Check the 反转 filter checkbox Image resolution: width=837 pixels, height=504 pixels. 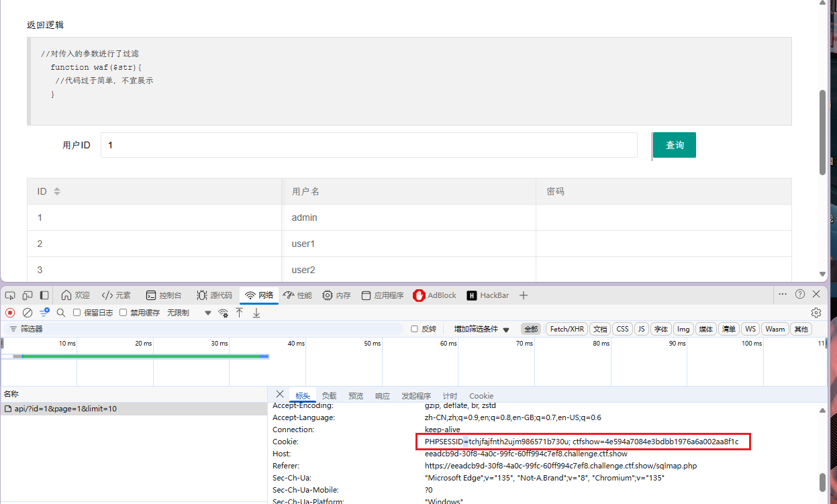(x=415, y=329)
